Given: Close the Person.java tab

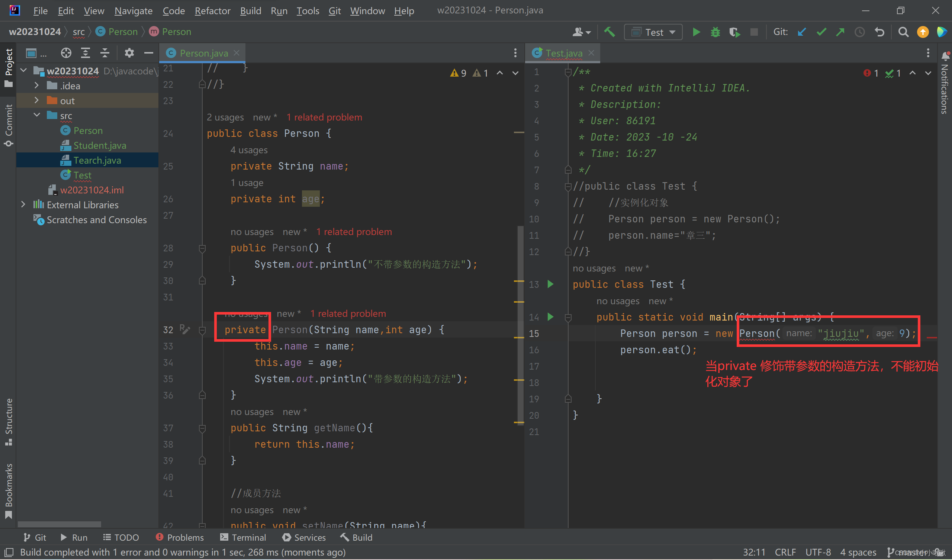Looking at the screenshot, I should [237, 53].
